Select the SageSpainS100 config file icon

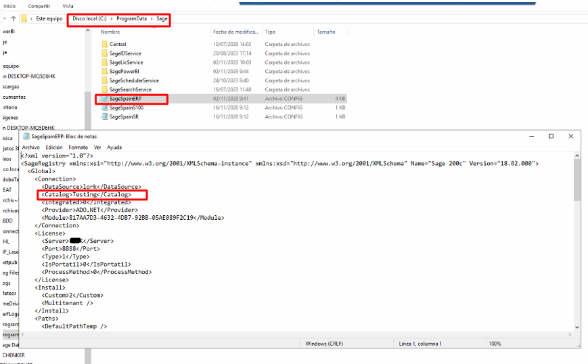(105, 108)
